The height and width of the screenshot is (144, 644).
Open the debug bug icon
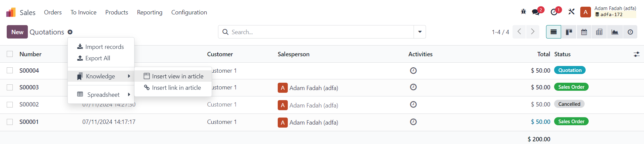click(523, 12)
